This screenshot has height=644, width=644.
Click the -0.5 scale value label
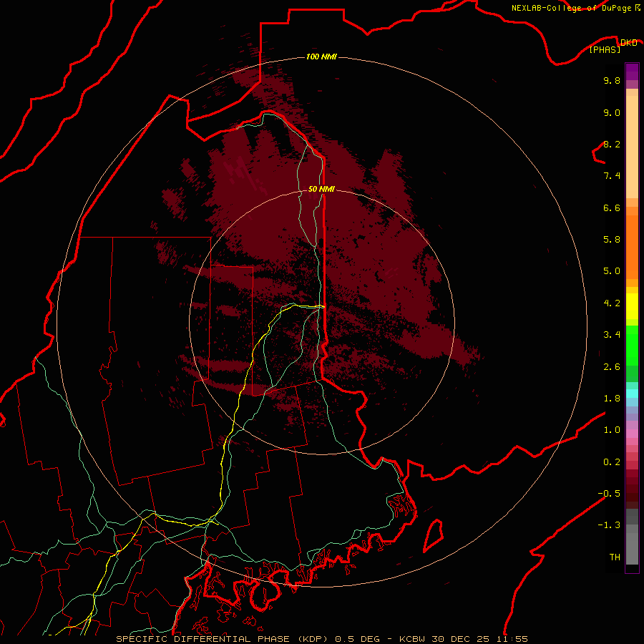609,494
